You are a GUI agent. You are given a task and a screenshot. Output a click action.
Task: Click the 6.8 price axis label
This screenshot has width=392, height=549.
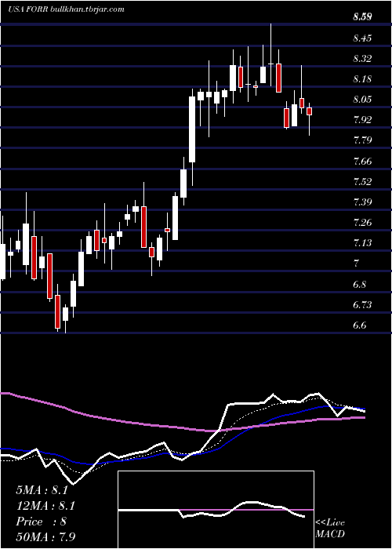359,284
